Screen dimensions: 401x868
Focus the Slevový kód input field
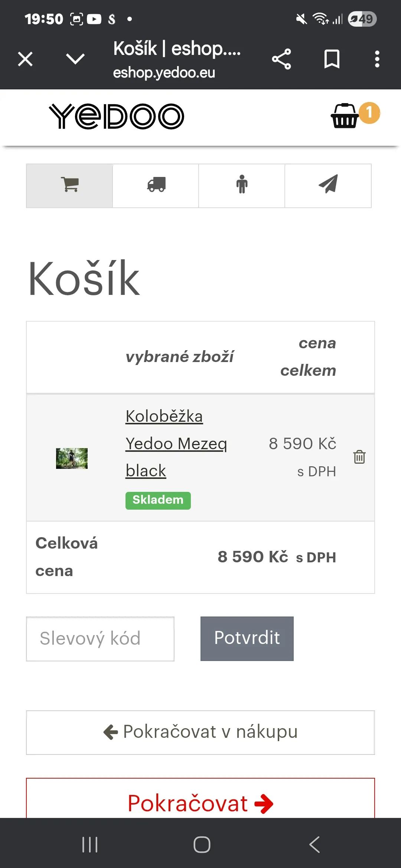click(x=100, y=639)
